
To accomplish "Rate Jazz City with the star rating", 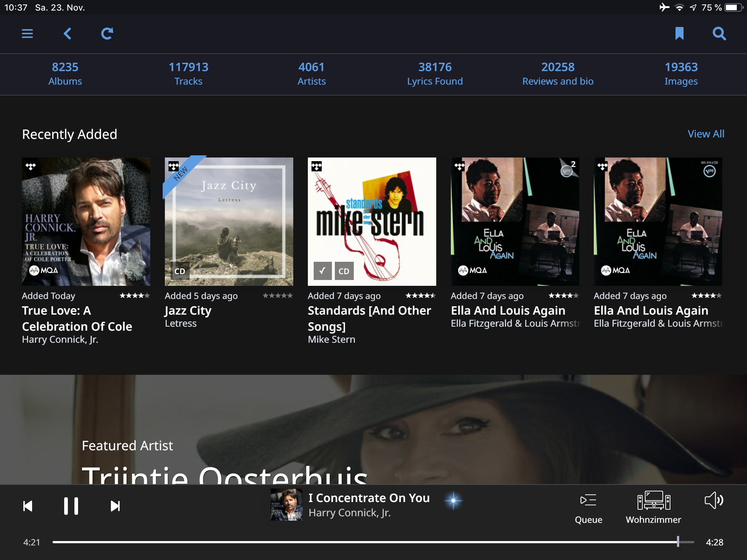I will pyautogui.click(x=278, y=296).
